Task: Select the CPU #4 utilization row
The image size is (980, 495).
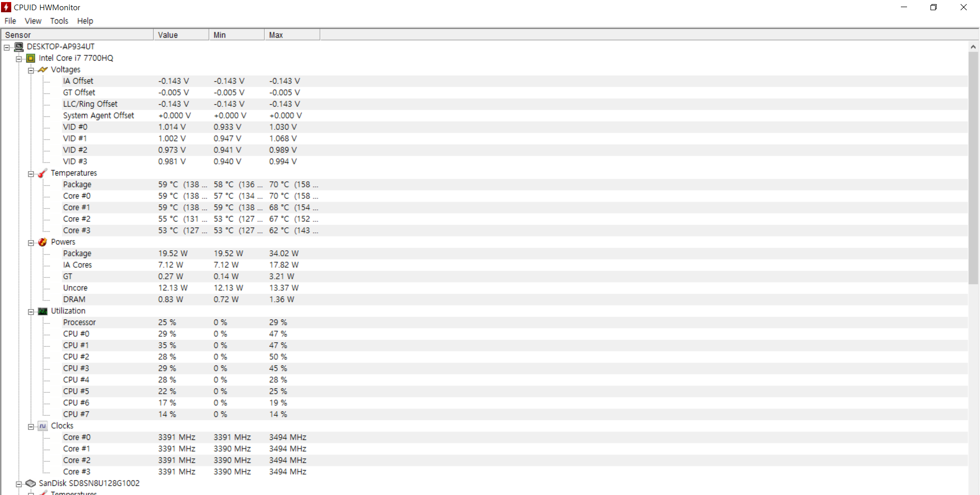Action: click(514, 380)
